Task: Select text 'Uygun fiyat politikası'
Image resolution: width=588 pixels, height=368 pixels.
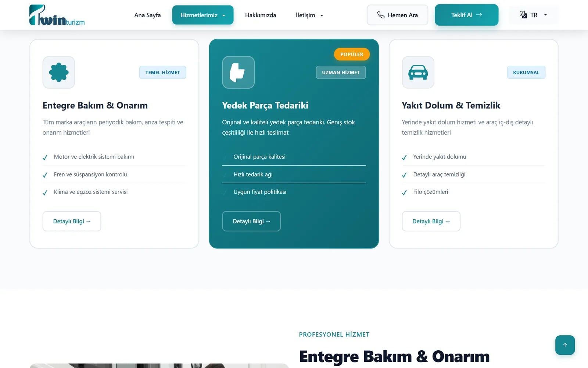Action: coord(260,192)
